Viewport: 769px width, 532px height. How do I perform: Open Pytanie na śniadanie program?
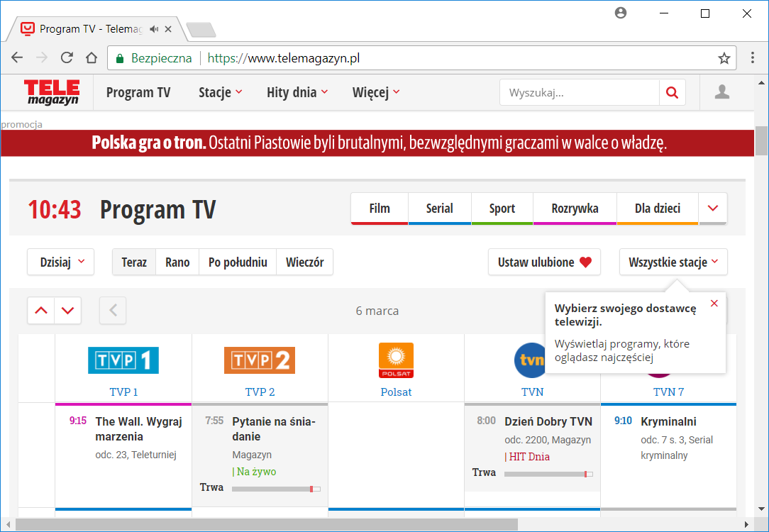[x=274, y=429]
